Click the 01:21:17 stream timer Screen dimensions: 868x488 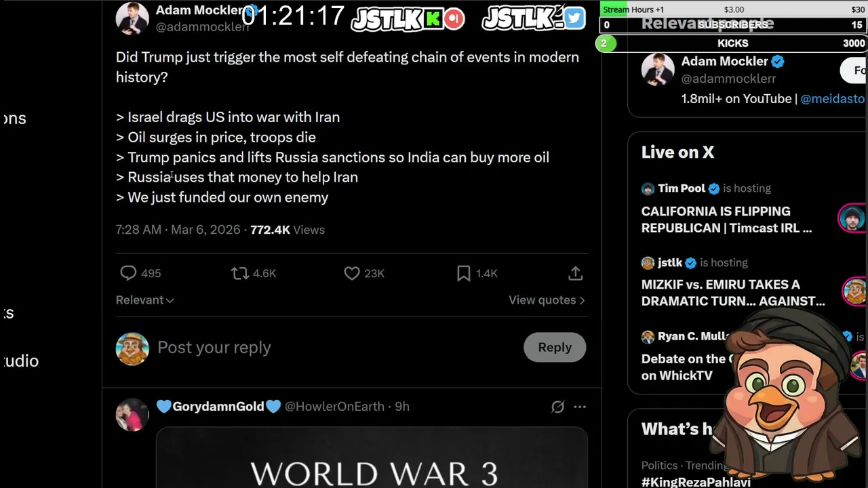coord(293,16)
